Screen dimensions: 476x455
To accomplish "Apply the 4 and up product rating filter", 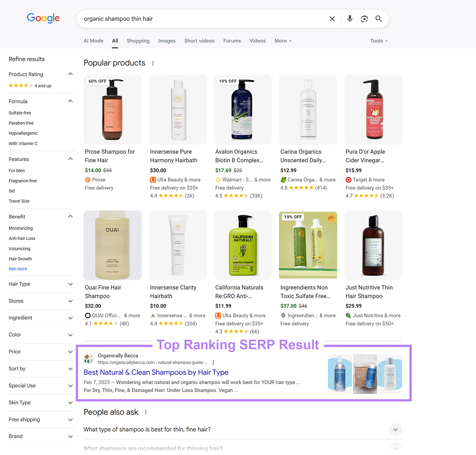I will click(x=30, y=85).
